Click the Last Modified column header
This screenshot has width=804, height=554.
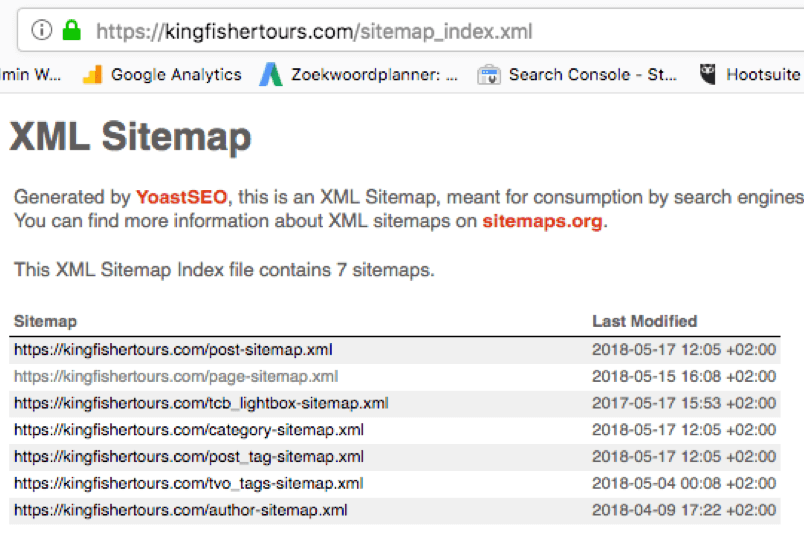tap(645, 322)
